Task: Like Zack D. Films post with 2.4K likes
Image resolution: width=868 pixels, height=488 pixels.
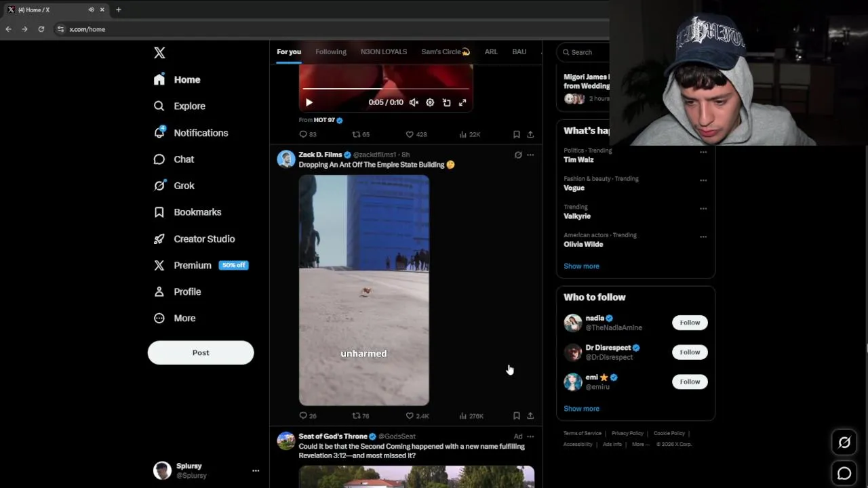Action: coord(417,415)
